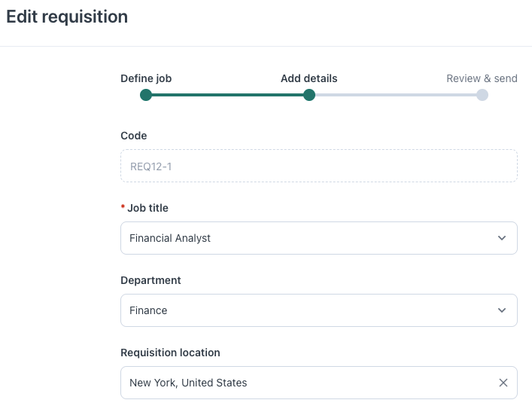Click the New York, United States location text
532x403 pixels.
(188, 383)
